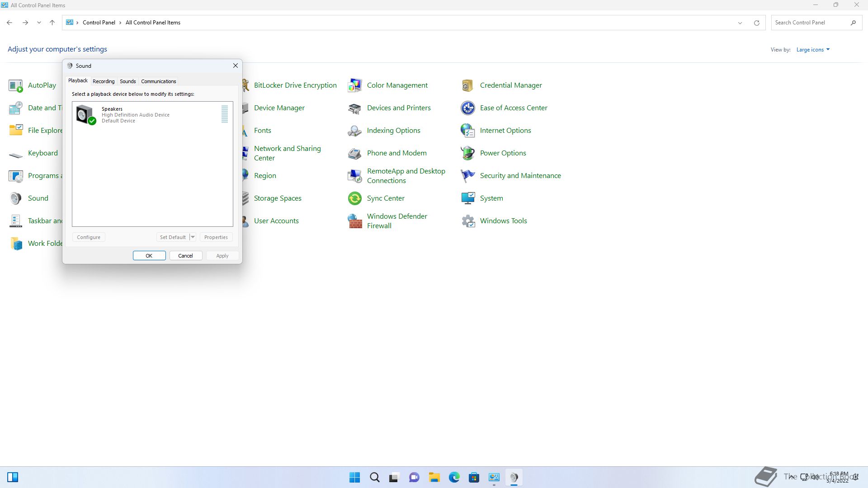This screenshot has width=868, height=488.
Task: Go up one level with the up arrow
Action: 52,23
